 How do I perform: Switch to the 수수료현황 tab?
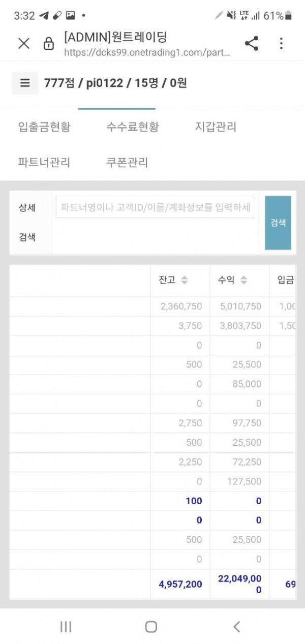coord(132,127)
